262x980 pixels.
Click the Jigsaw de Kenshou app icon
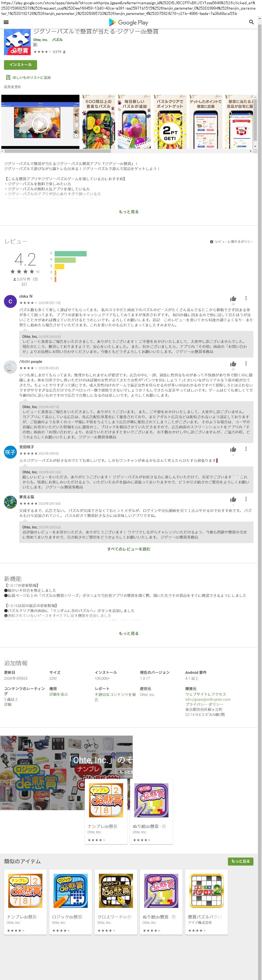(17, 42)
